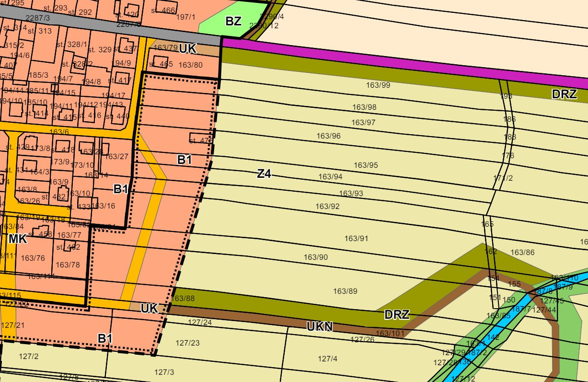Select the DRZ label at top right
Image resolution: width=588 pixels, height=382 pixels.
pyautogui.click(x=564, y=94)
